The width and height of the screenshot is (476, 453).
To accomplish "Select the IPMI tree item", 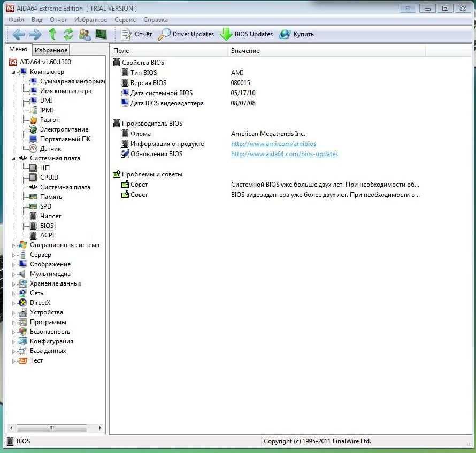I will [47, 110].
